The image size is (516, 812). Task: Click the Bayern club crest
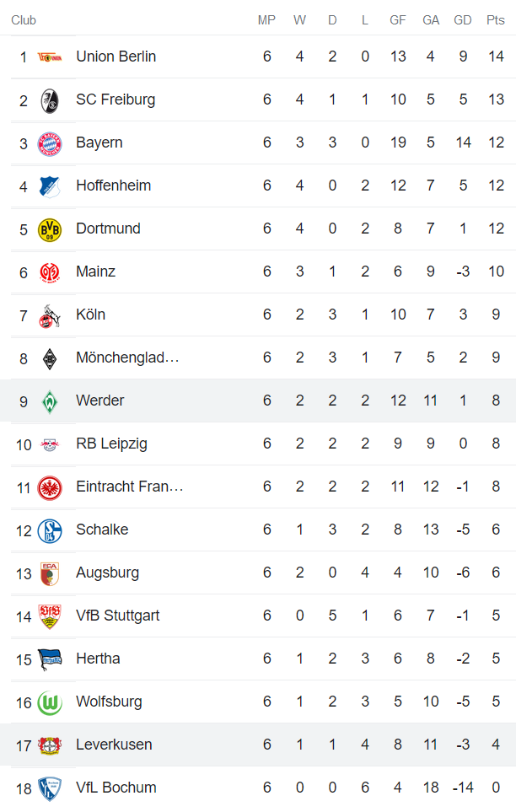[49, 143]
